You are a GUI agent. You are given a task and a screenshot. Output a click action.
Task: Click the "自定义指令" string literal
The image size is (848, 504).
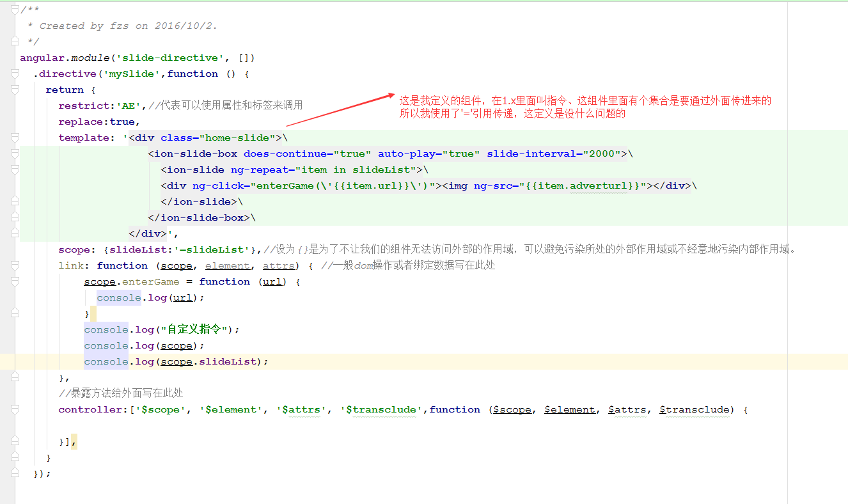click(x=193, y=329)
